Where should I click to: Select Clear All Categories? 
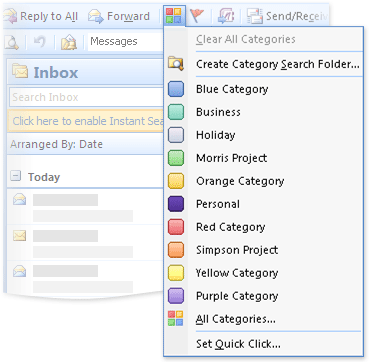246,39
